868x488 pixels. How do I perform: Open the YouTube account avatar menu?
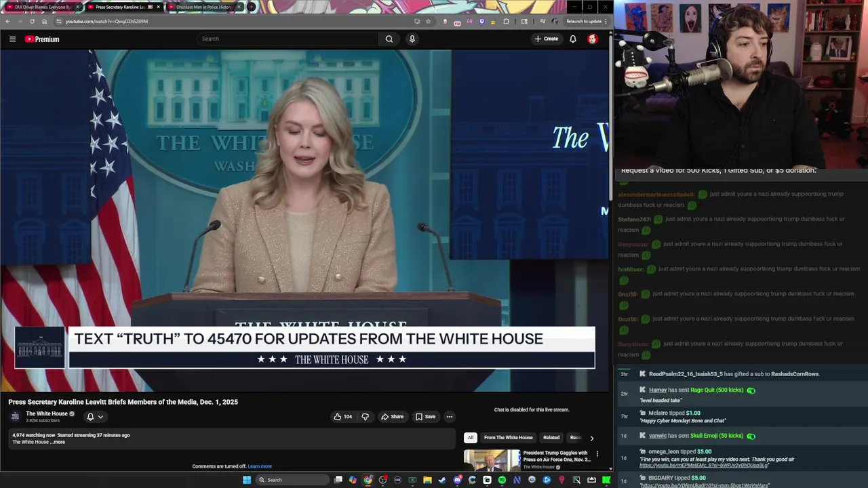coord(593,39)
